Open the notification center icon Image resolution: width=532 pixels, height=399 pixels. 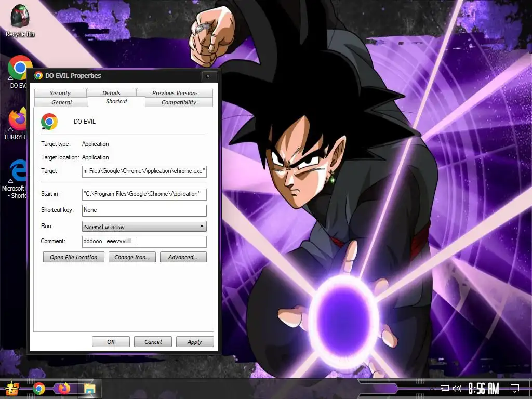coord(515,389)
